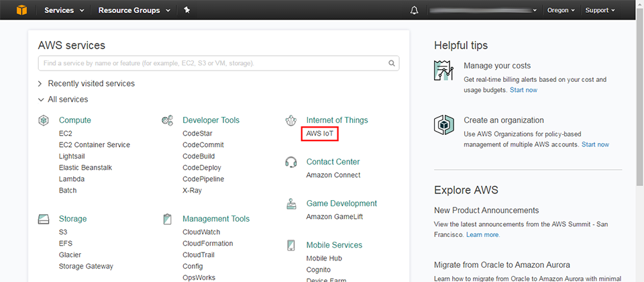This screenshot has height=282, width=644.
Task: Open the Resource Groups dropdown
Action: coord(134,10)
